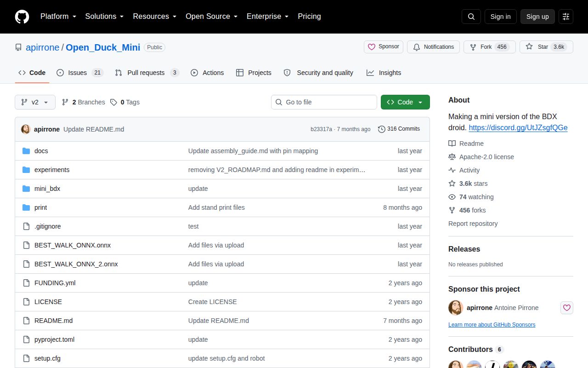Image resolution: width=588 pixels, height=368 pixels.
Task: Open the 316 Commits link
Action: [x=399, y=129]
